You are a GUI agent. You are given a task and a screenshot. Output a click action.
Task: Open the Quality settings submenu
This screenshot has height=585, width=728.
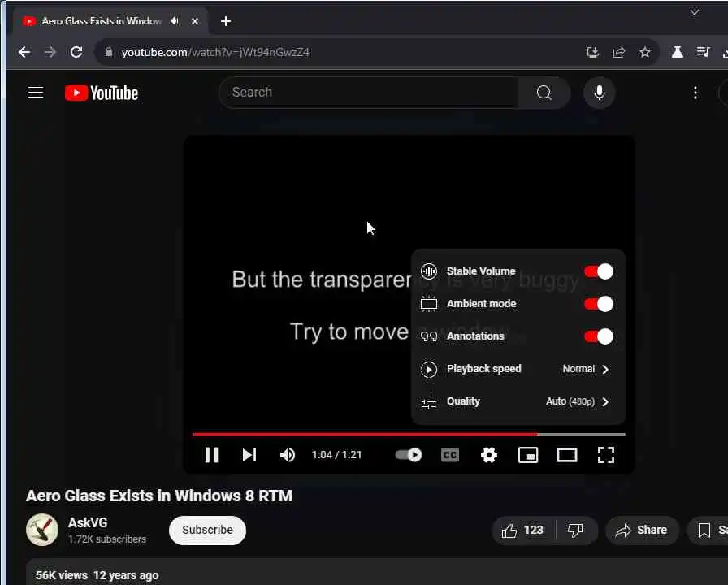pyautogui.click(x=518, y=401)
